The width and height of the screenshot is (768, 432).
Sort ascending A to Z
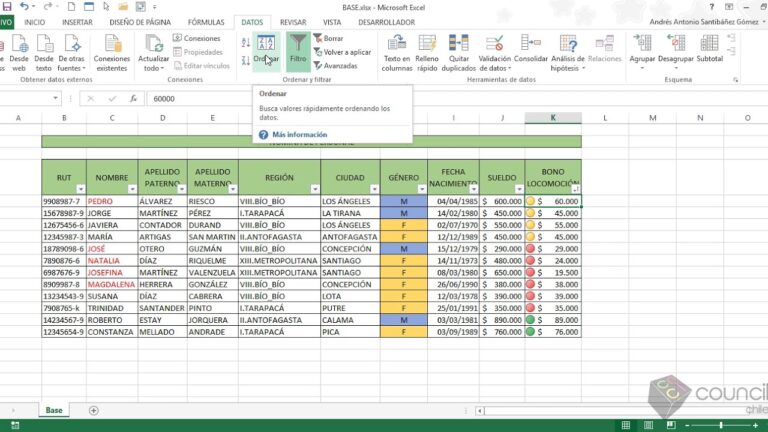[x=246, y=43]
